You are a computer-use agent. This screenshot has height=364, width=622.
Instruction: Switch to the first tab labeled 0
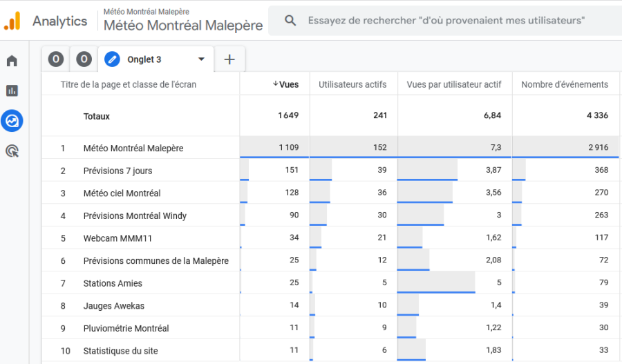(56, 59)
